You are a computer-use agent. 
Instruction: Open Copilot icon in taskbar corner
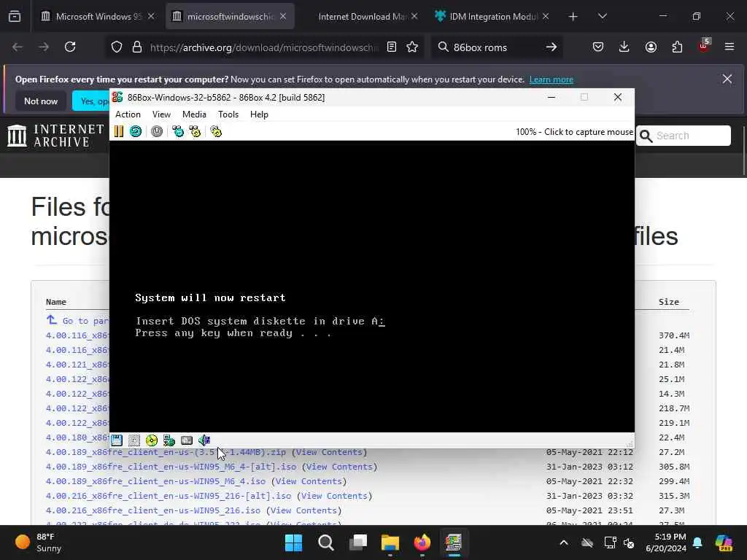click(724, 542)
